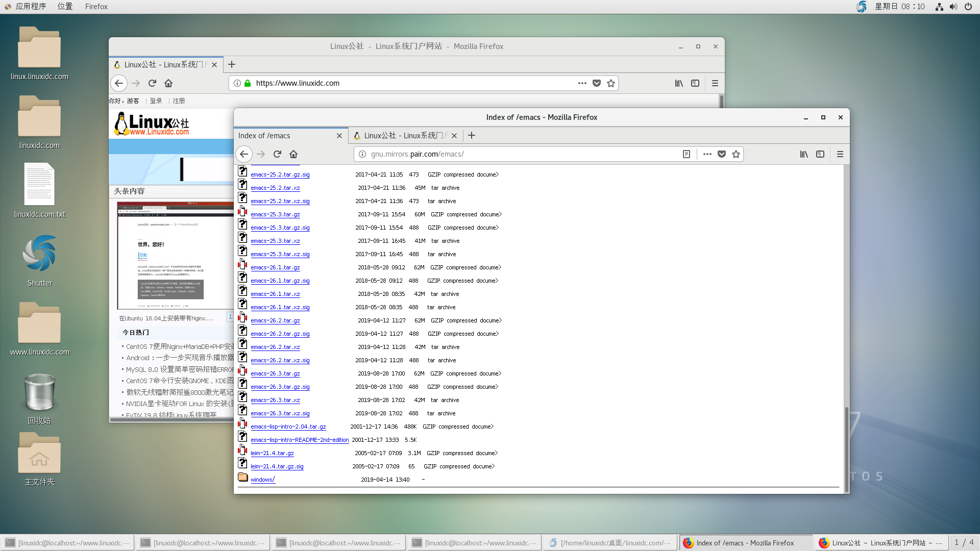Open the linux.linuxidc.com desktop folder

[x=39, y=54]
